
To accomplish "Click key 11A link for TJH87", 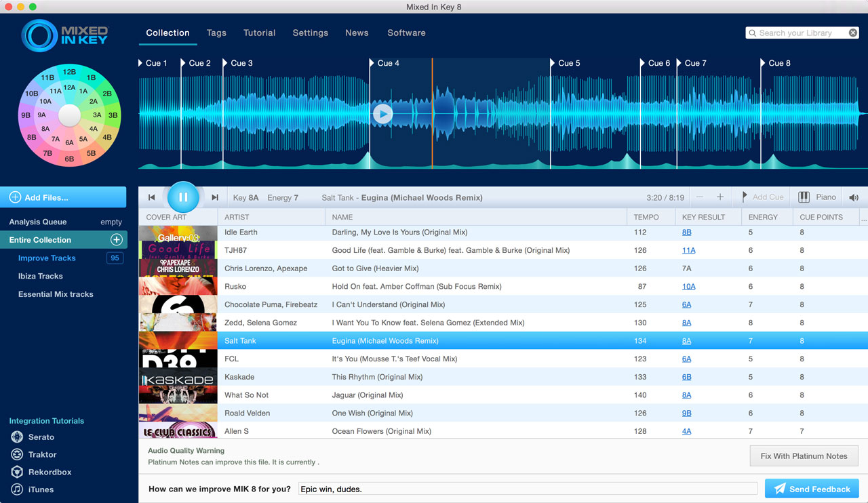I will [x=689, y=250].
